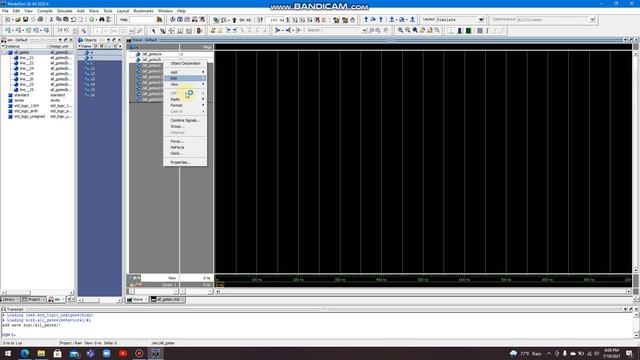Switch to the Library tab

[x=10, y=300]
